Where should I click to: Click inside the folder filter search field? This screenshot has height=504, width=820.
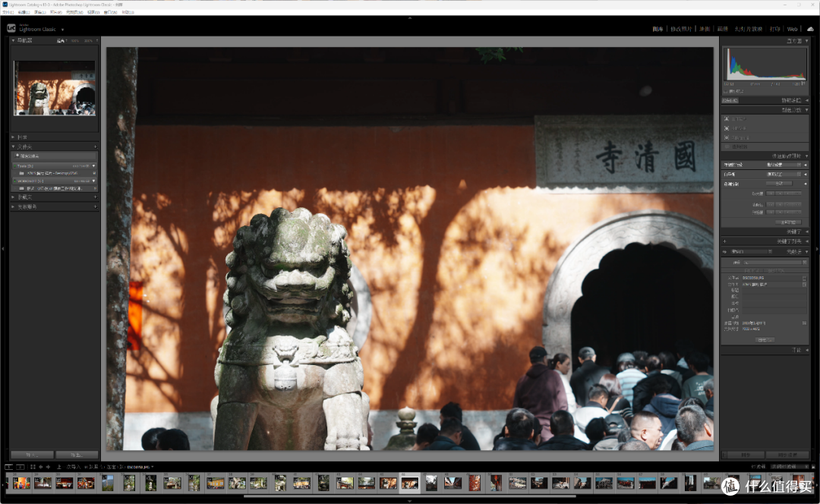(x=55, y=156)
